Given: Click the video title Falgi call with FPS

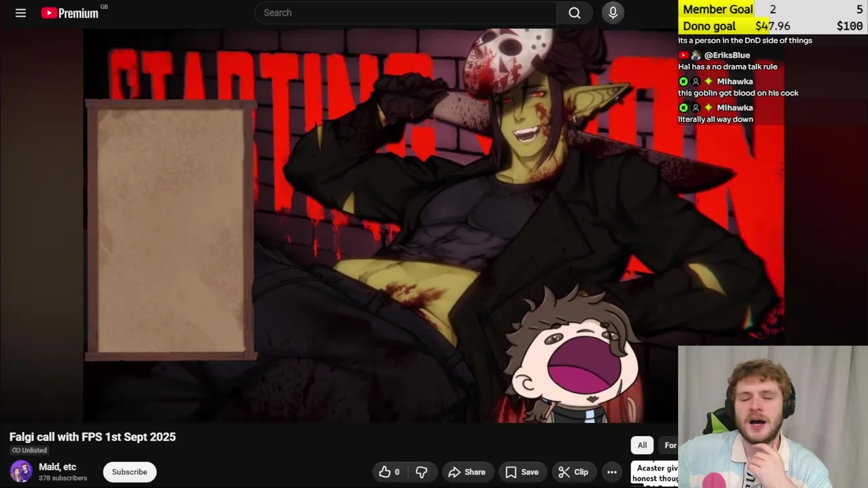Looking at the screenshot, I should coord(92,437).
